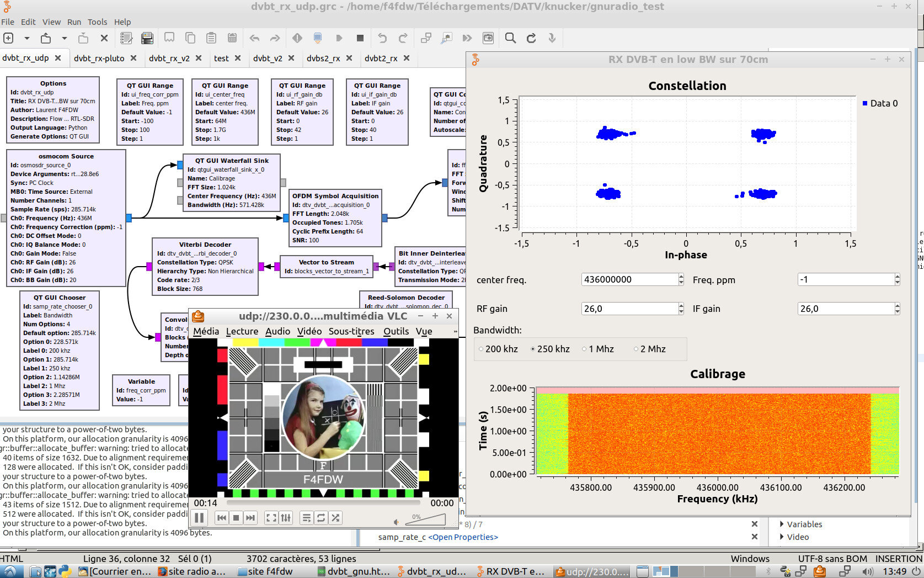Rotate block counterclockwise in GRC toolbar
The height and width of the screenshot is (578, 924).
382,38
